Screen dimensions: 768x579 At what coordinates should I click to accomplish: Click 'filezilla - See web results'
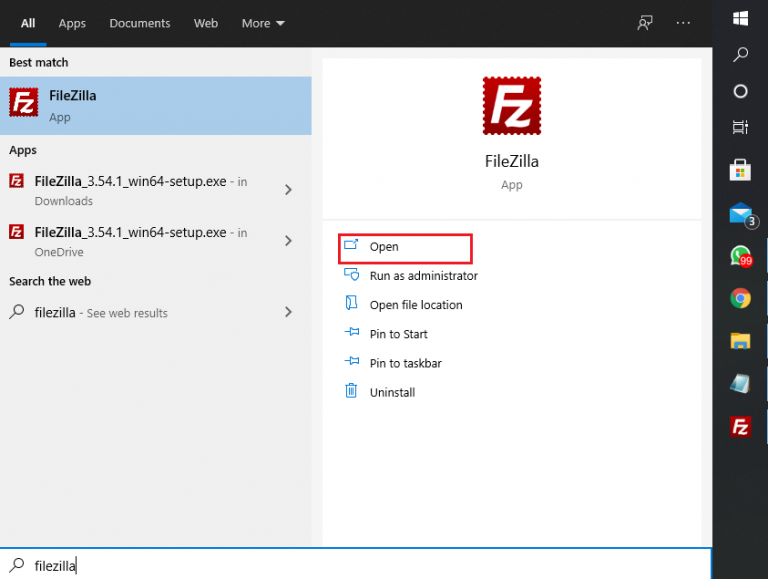156,312
